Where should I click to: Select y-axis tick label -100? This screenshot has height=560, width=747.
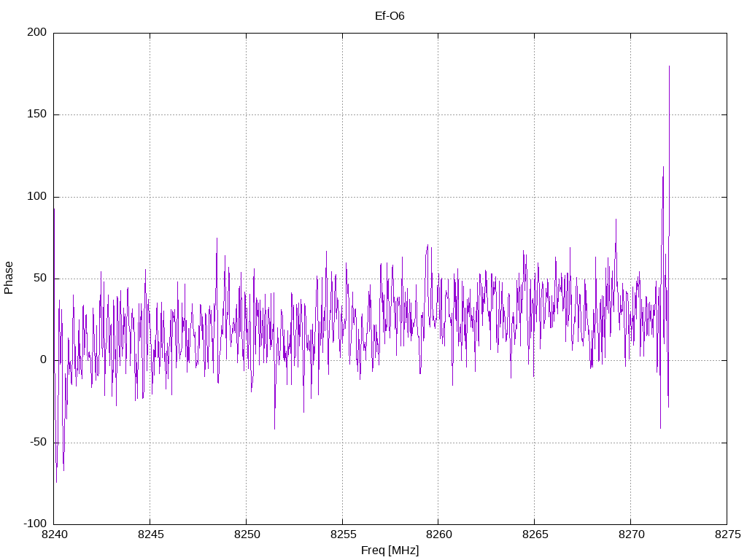coord(35,524)
